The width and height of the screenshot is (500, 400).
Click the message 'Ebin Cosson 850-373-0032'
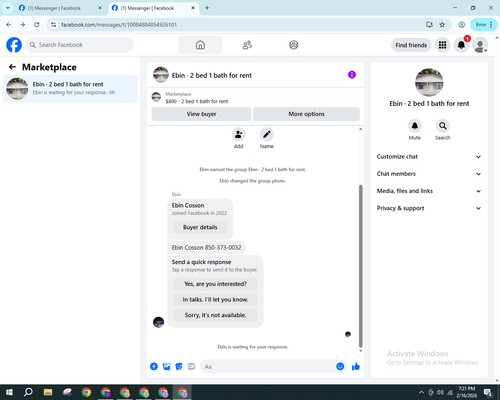point(206,248)
